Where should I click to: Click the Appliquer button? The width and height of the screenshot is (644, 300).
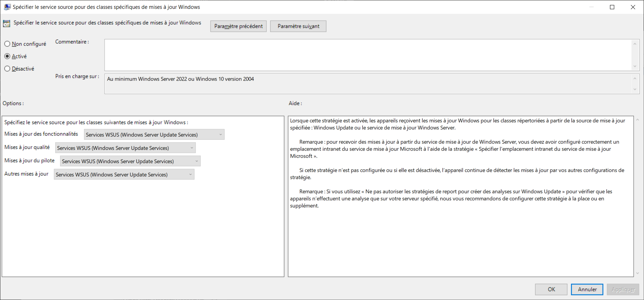click(623, 289)
